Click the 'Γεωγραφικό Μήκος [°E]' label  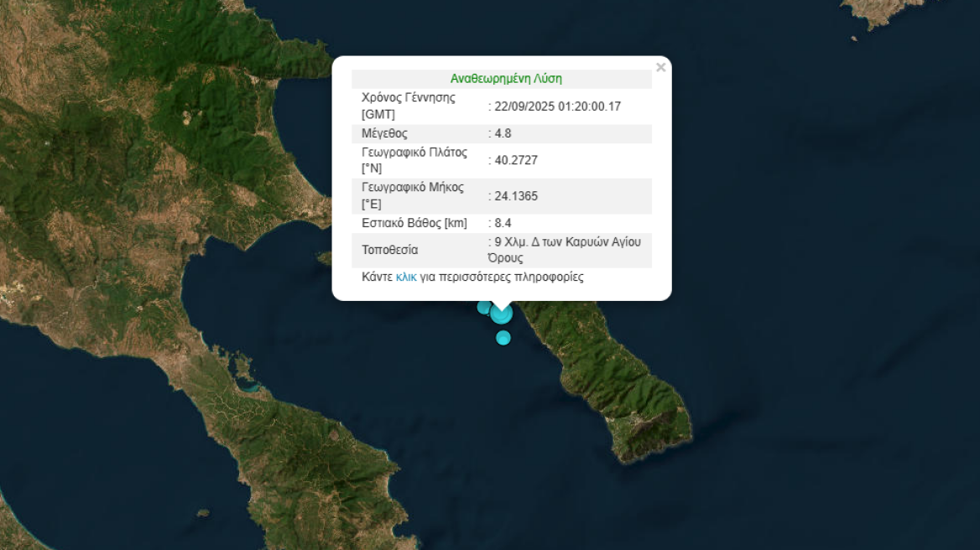[413, 195]
